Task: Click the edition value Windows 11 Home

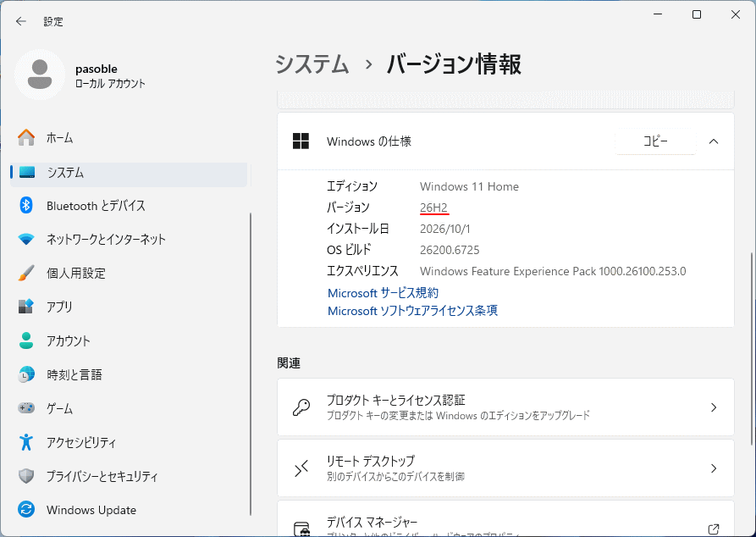Action: tap(469, 186)
